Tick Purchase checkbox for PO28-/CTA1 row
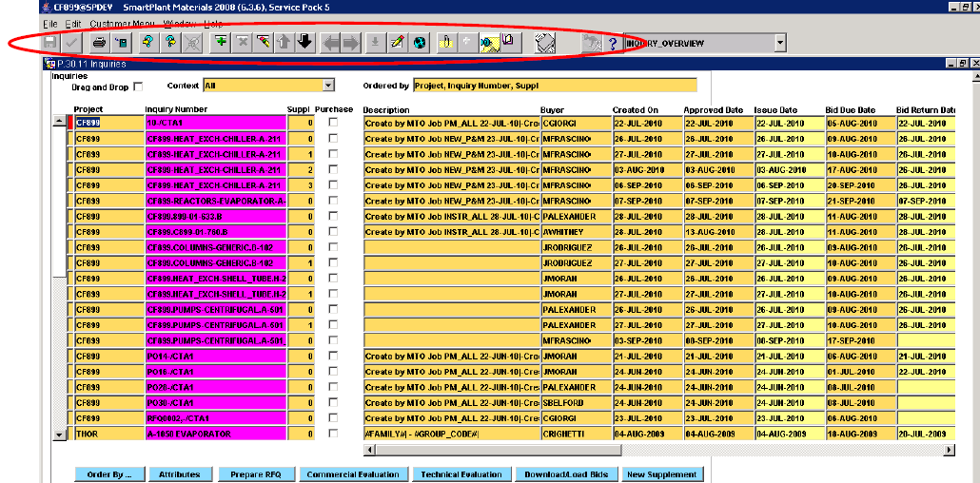 (x=333, y=387)
